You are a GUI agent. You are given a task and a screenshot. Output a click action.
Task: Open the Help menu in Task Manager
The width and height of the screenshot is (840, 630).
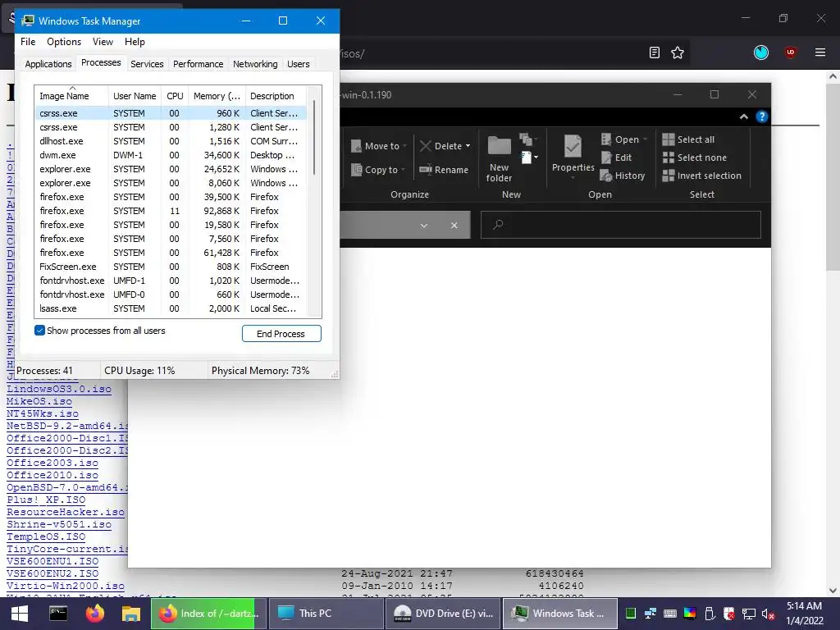tap(135, 42)
